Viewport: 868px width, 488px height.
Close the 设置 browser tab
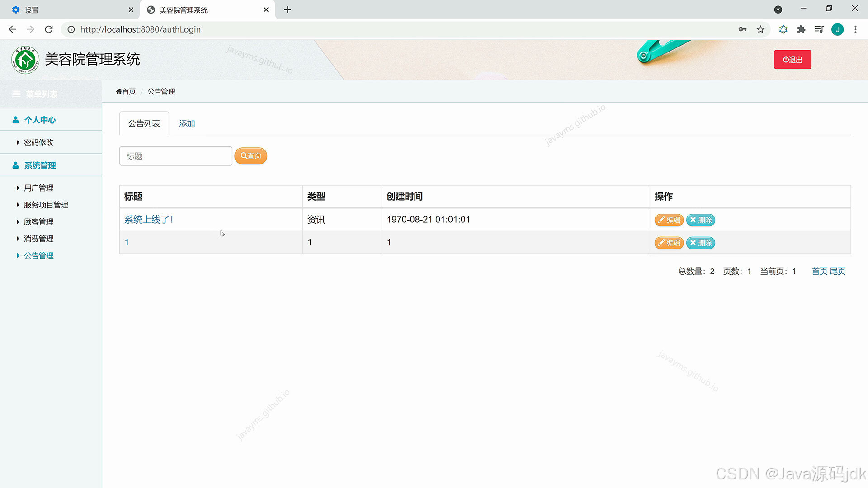click(131, 9)
